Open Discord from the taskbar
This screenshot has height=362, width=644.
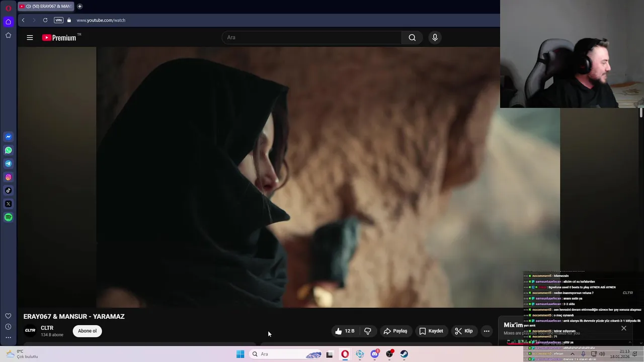pyautogui.click(x=375, y=354)
